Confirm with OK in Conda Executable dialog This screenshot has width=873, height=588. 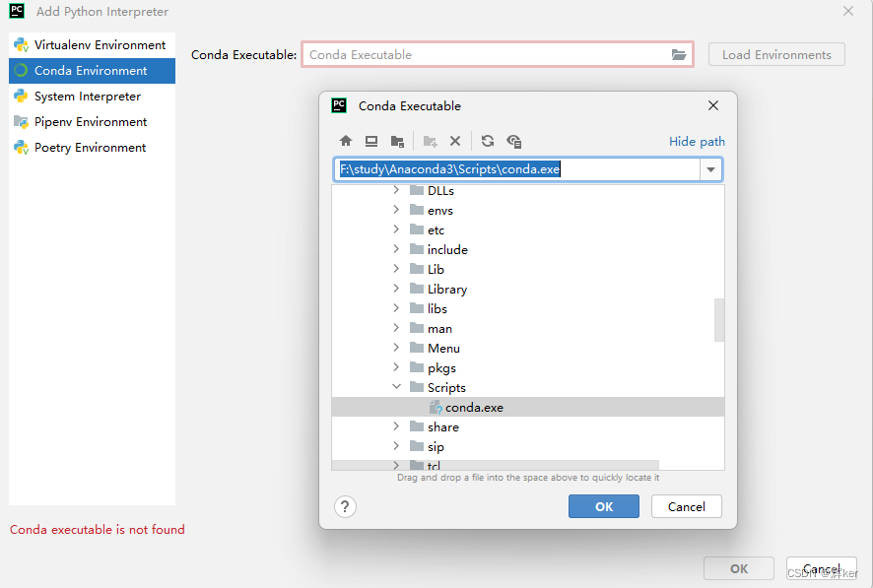604,506
